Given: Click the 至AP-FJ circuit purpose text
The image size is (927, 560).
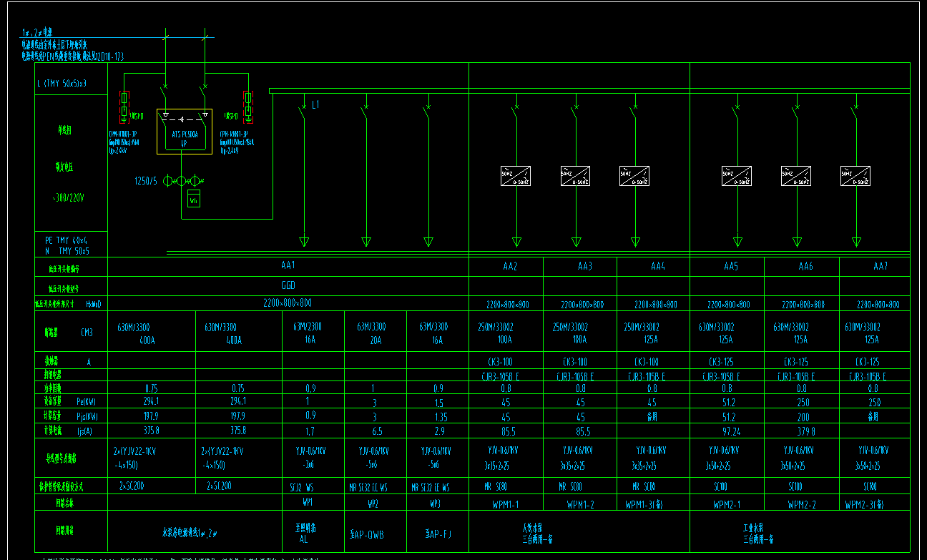Looking at the screenshot, I should click(x=438, y=534).
